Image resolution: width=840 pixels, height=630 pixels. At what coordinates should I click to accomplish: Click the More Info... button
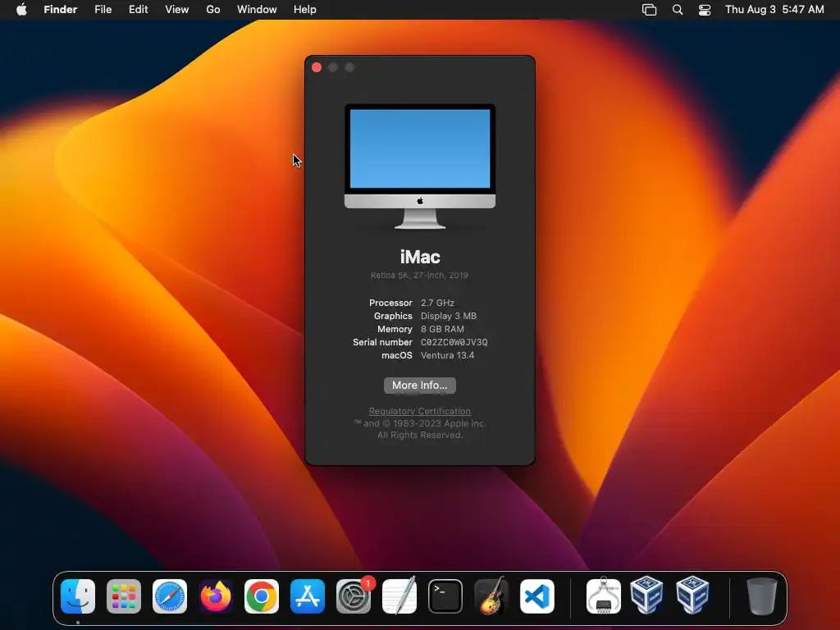(x=419, y=386)
